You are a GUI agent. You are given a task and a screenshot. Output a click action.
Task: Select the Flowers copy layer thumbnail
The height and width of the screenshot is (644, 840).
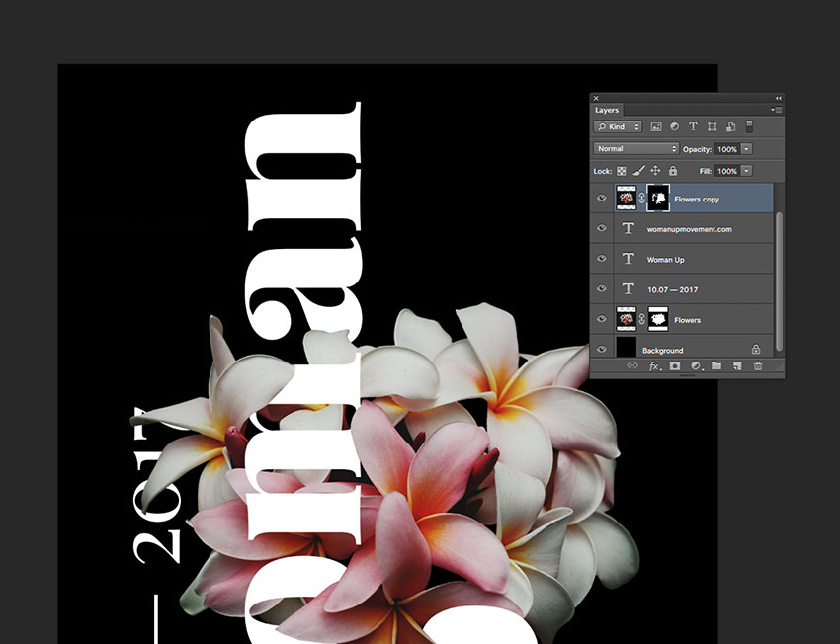coord(627,199)
